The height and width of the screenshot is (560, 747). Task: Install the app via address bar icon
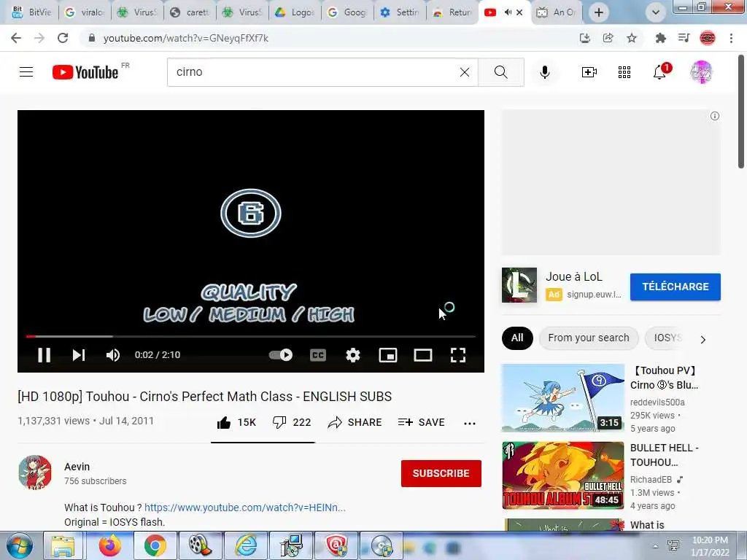(x=584, y=38)
